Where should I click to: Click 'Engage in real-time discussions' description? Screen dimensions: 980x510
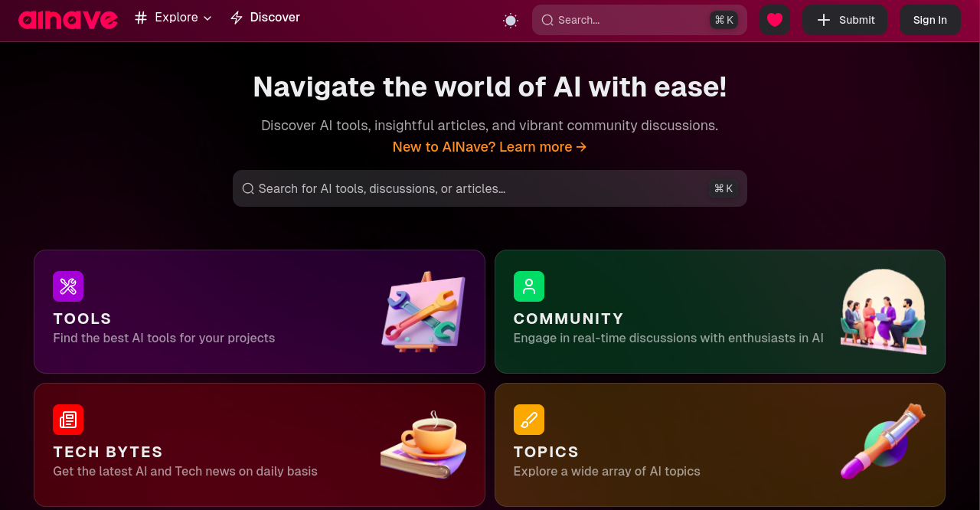668,338
